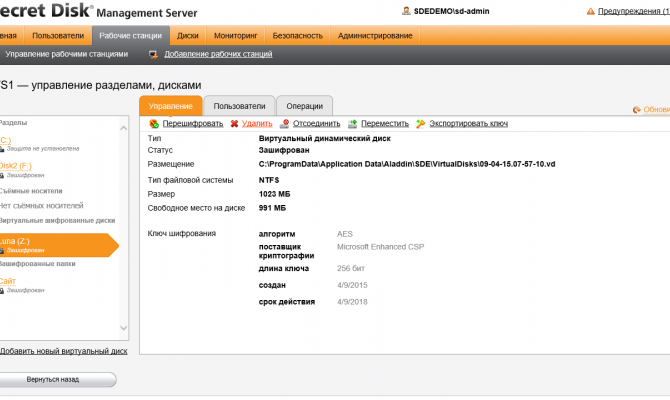The image size is (670, 400).
Task: Open the Рабочие станции menu
Action: point(131,36)
